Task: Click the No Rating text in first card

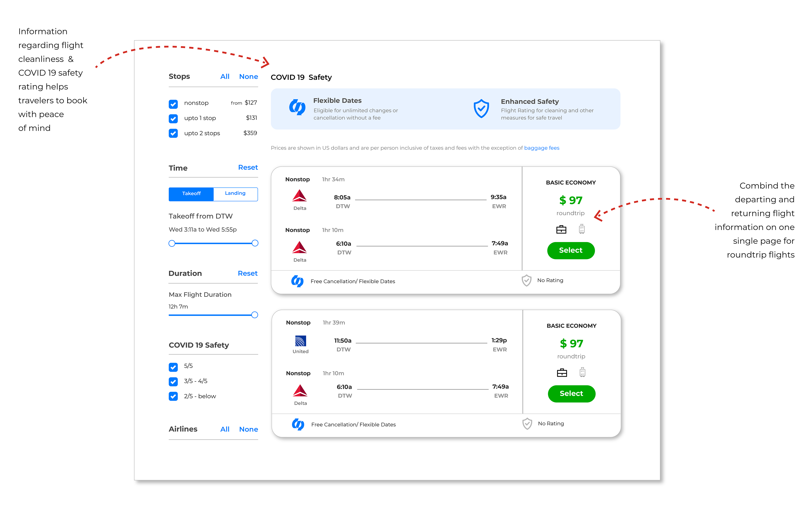Action: (550, 281)
